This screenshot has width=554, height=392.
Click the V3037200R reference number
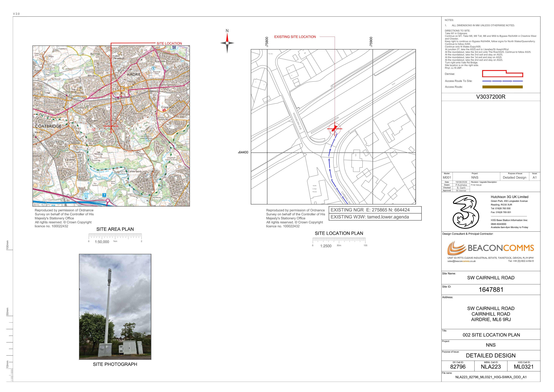[491, 97]
